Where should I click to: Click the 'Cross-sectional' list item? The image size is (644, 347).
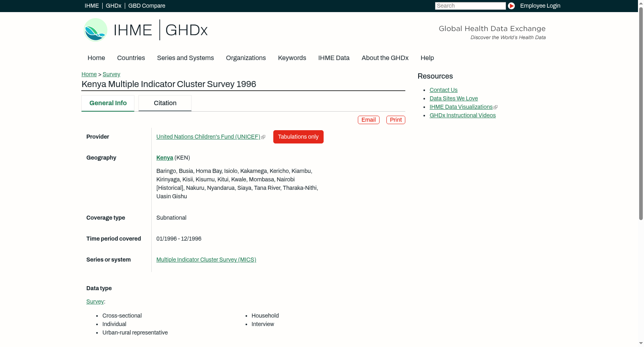[122, 316]
